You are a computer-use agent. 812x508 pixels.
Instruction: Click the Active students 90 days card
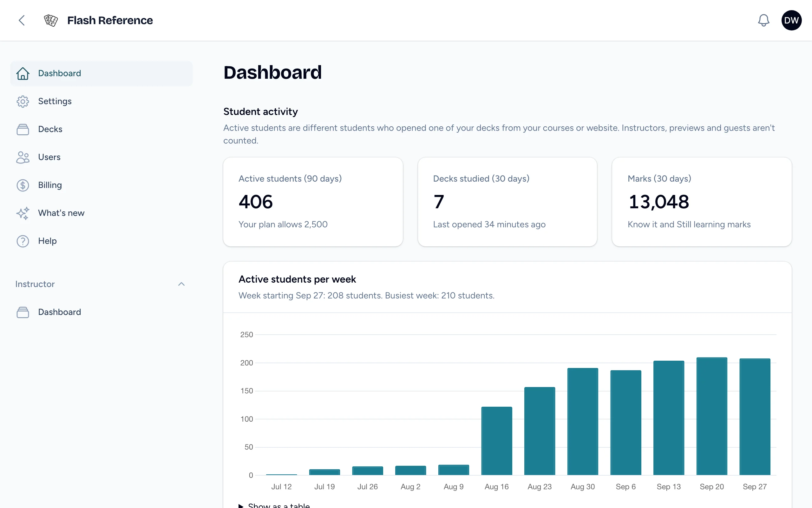click(x=313, y=202)
